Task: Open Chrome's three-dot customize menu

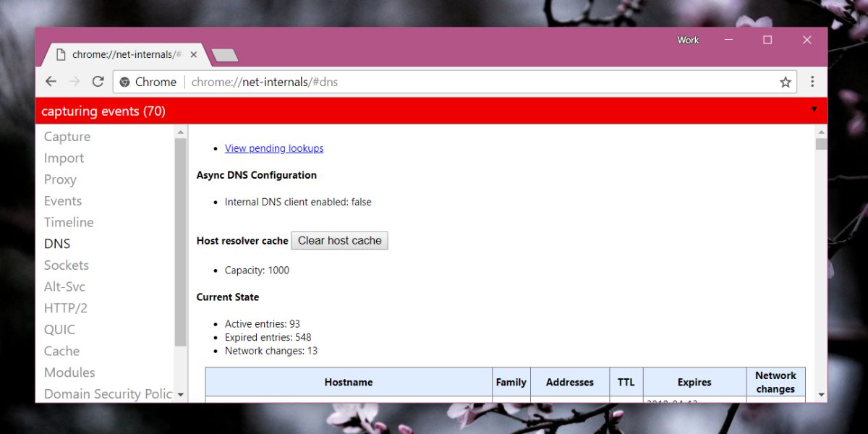Action: 812,82
